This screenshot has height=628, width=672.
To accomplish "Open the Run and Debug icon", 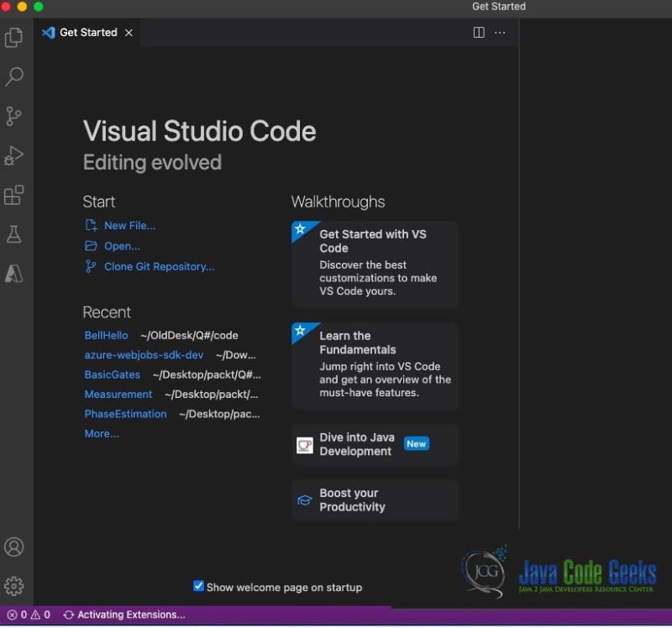I will (x=13, y=156).
